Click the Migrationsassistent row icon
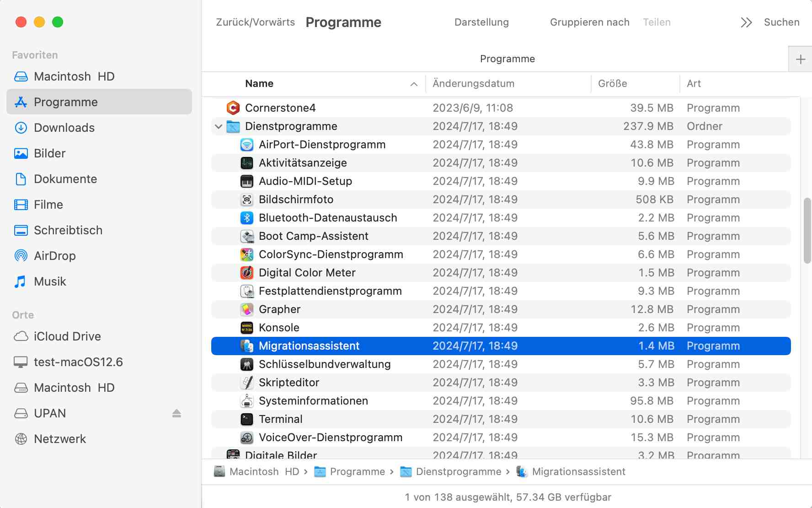This screenshot has width=812, height=508. (247, 346)
